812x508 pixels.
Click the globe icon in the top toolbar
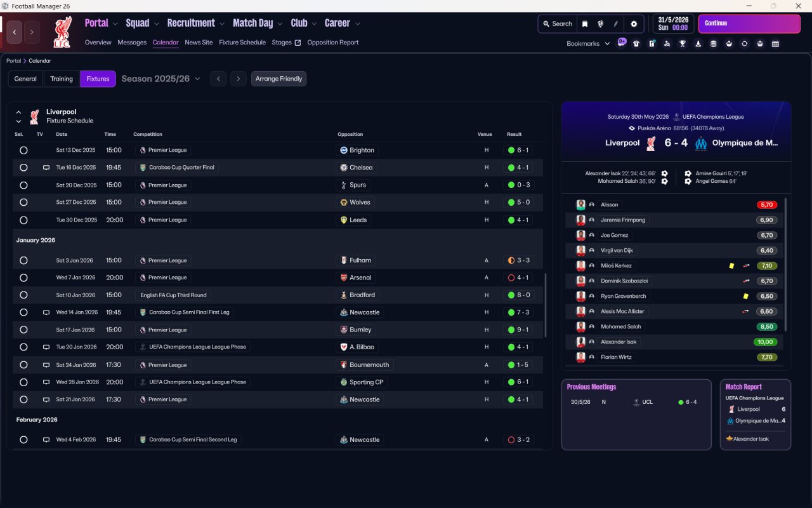click(x=600, y=24)
